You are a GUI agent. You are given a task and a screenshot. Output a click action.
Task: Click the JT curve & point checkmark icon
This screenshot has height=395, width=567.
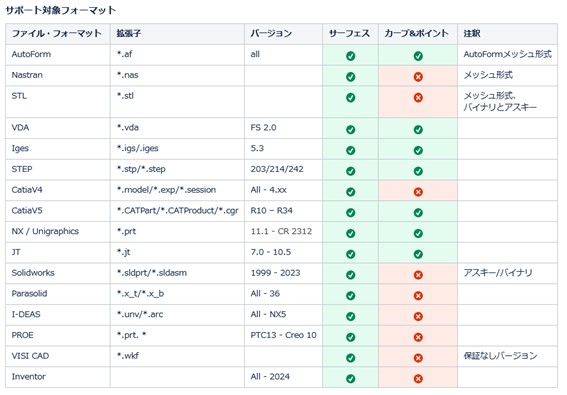(418, 254)
